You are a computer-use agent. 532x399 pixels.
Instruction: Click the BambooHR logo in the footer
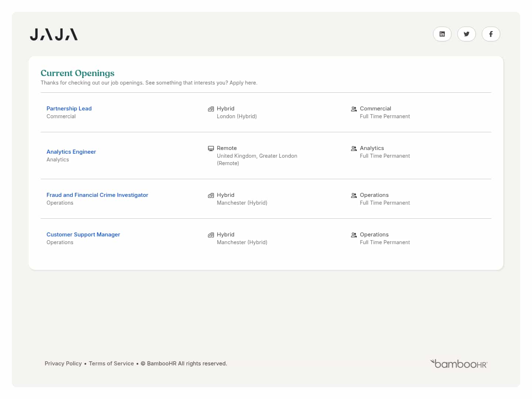pos(458,364)
